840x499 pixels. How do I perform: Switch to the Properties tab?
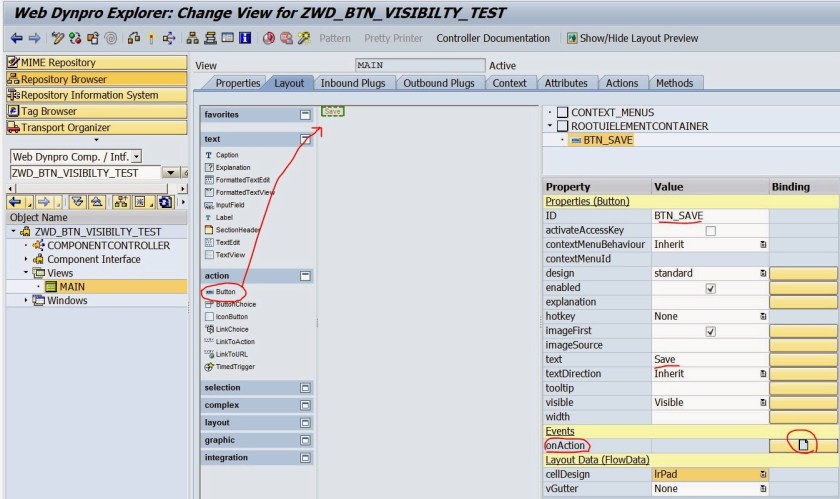tap(237, 83)
